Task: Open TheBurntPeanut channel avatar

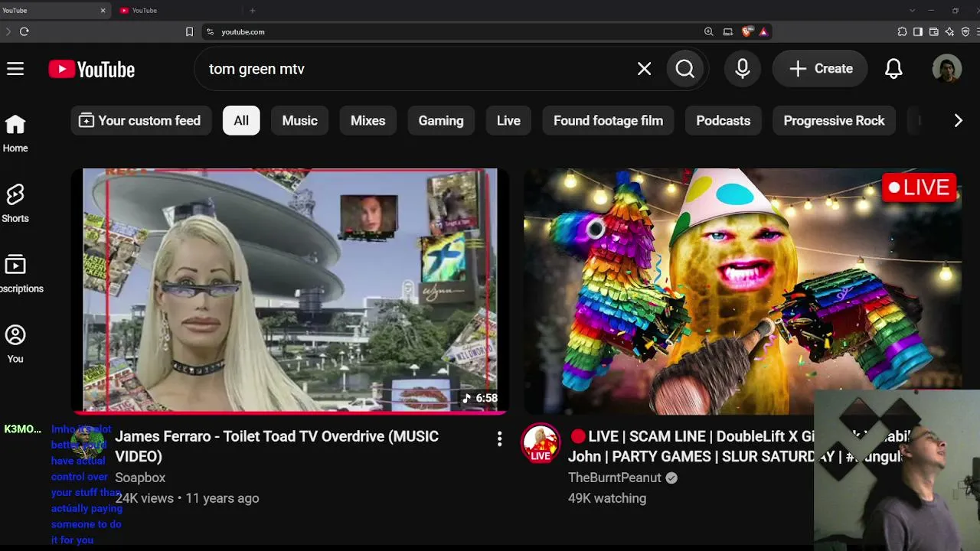Action: pyautogui.click(x=541, y=443)
